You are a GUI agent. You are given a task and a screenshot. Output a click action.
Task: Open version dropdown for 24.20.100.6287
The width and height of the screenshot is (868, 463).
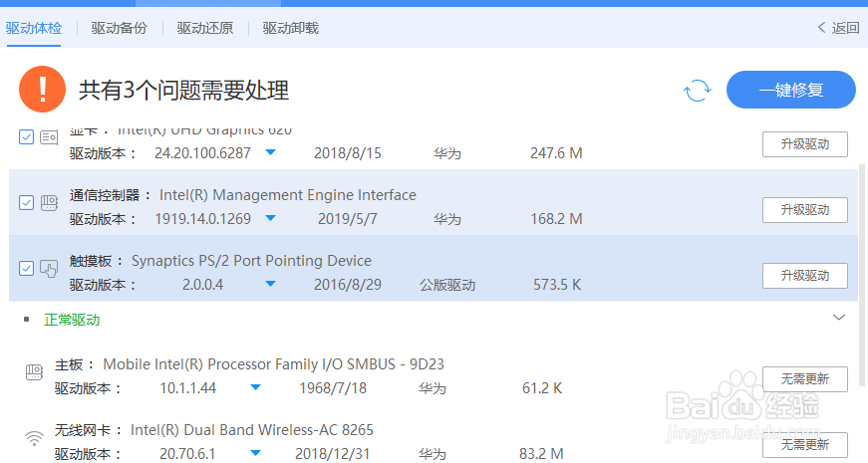(x=270, y=152)
